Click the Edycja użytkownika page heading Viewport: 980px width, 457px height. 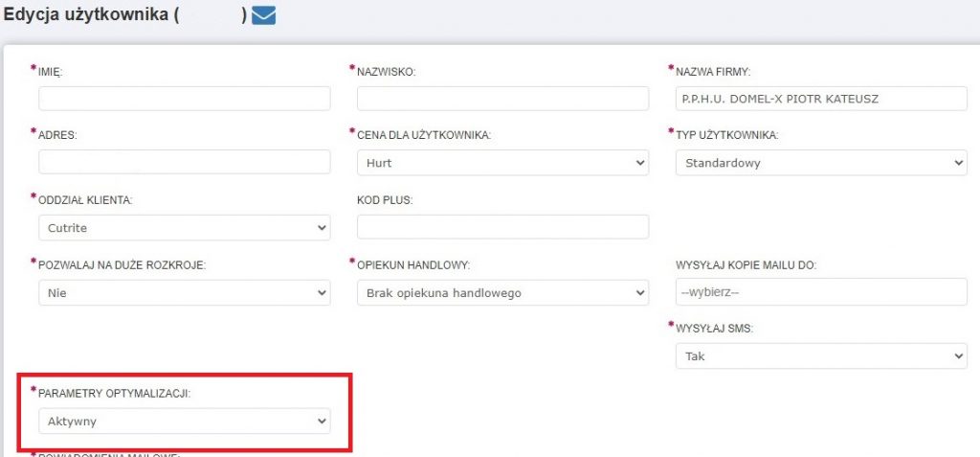click(91, 16)
